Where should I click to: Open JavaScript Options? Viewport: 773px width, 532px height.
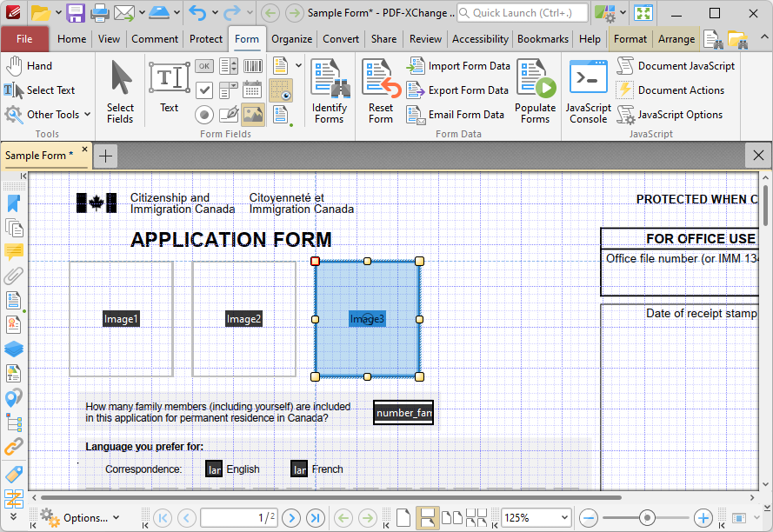coord(670,115)
